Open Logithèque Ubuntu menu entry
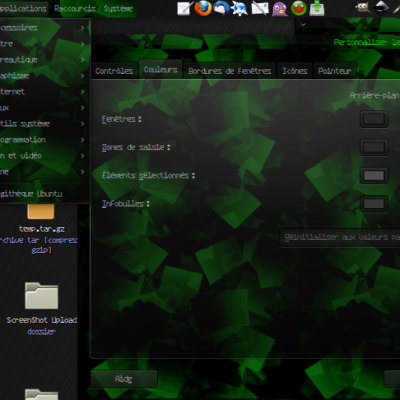 point(45,194)
